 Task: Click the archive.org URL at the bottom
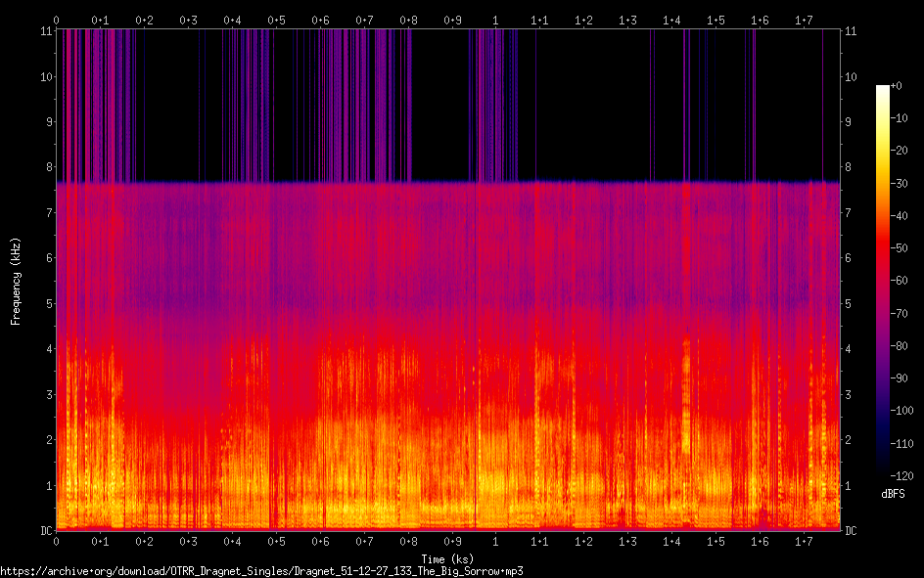click(x=261, y=570)
